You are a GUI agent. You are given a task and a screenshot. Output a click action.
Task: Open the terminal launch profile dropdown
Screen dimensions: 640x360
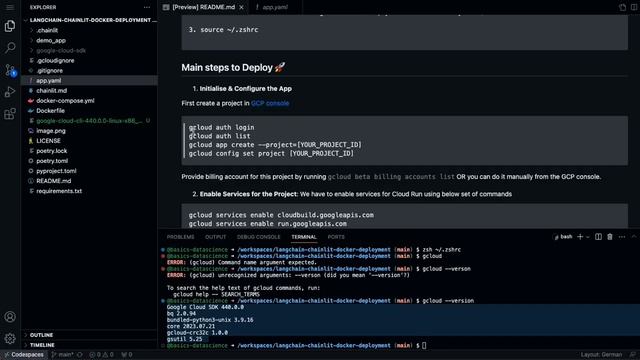588,237
